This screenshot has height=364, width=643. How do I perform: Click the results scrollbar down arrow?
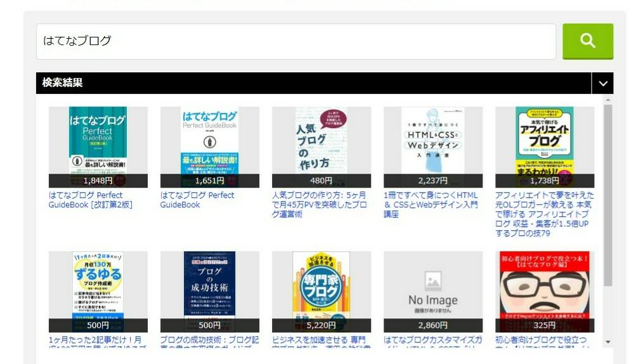607,342
